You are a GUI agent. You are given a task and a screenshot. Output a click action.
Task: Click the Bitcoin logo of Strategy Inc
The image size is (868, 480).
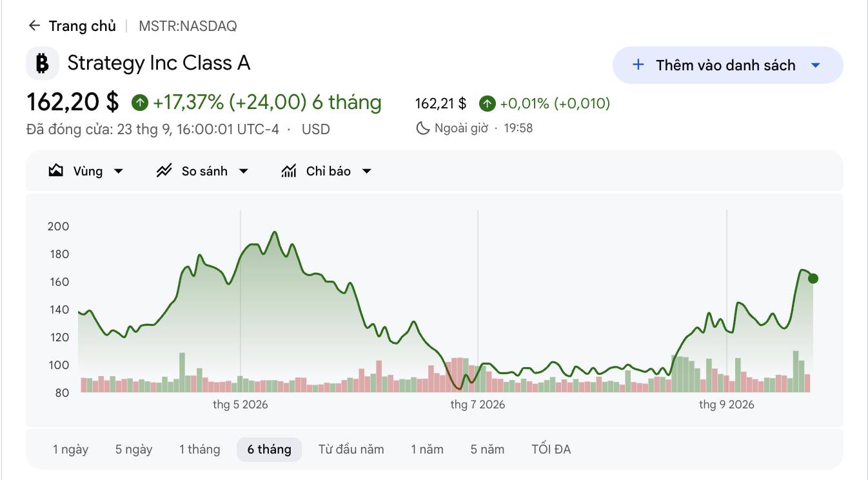point(42,63)
